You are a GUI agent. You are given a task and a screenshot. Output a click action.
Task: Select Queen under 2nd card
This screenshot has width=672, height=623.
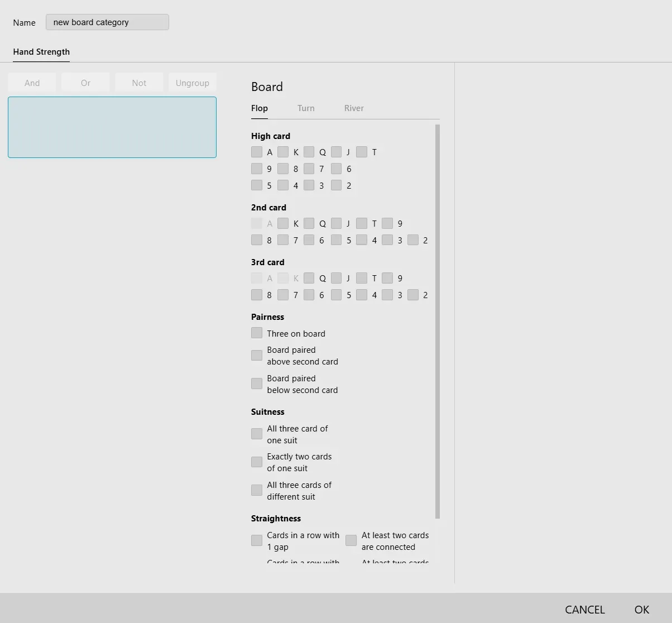tap(309, 223)
